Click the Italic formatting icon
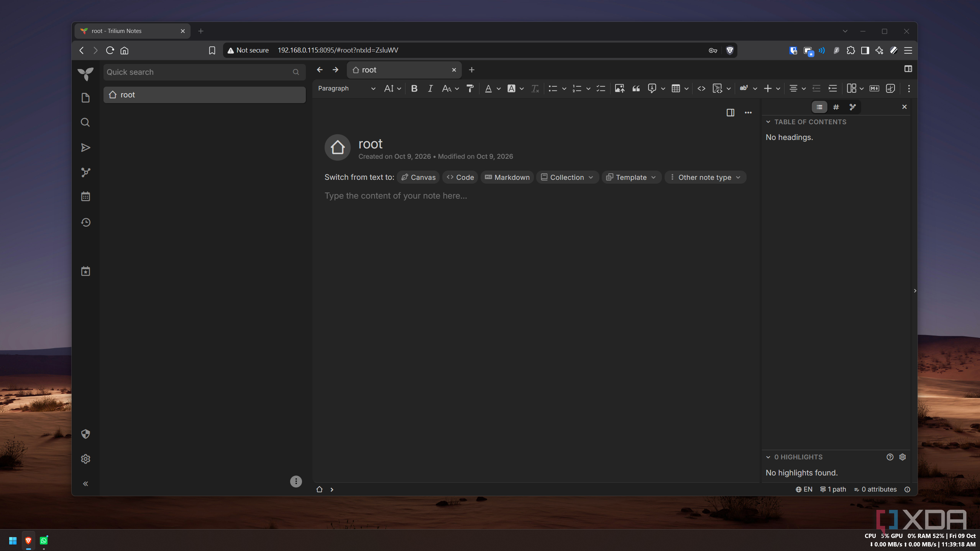980x551 pixels. pos(430,89)
